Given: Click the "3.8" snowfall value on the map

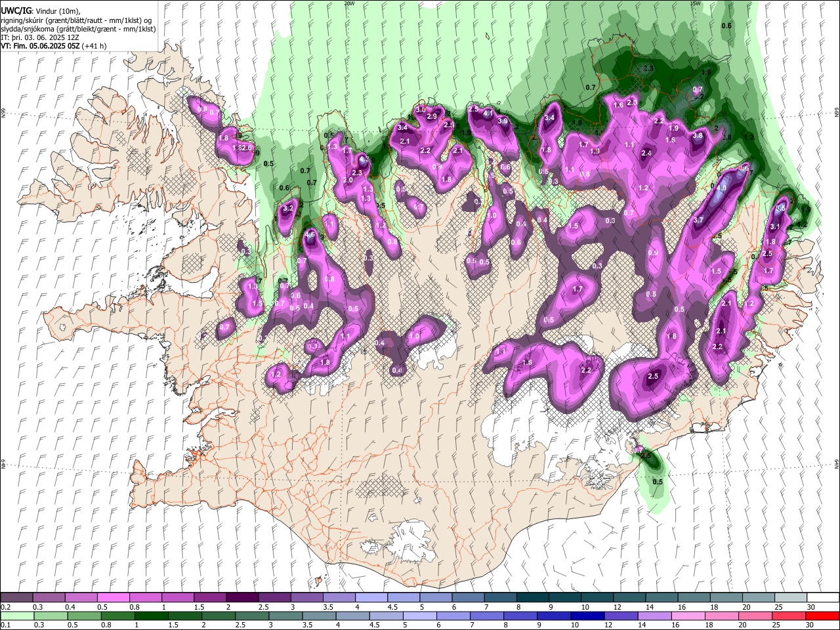Looking at the screenshot, I should tap(698, 136).
